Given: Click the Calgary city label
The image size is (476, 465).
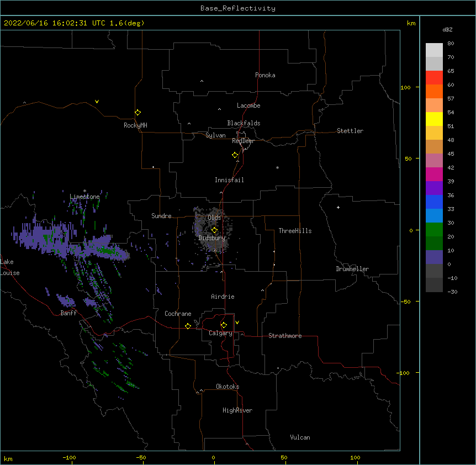Looking at the screenshot, I should tap(220, 333).
